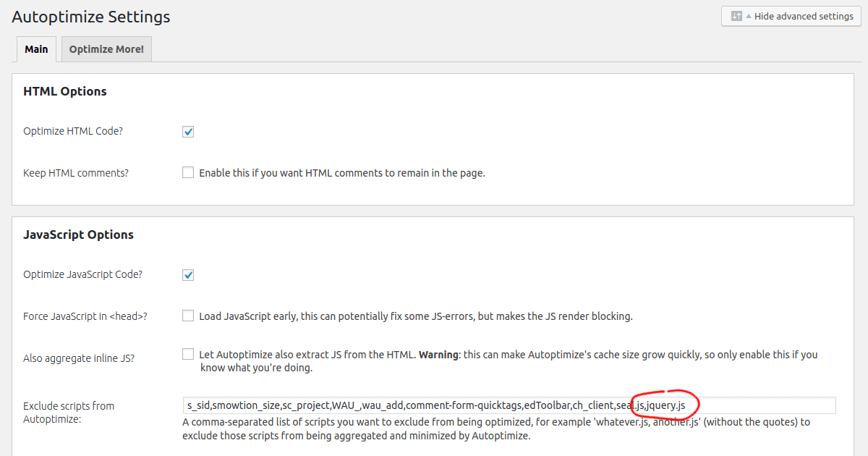Click the 'Exclude scripts from Autoptimize:' label

(69, 413)
